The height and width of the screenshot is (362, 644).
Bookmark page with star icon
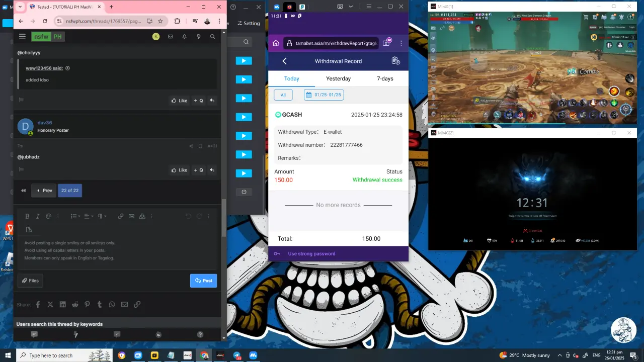(160, 21)
